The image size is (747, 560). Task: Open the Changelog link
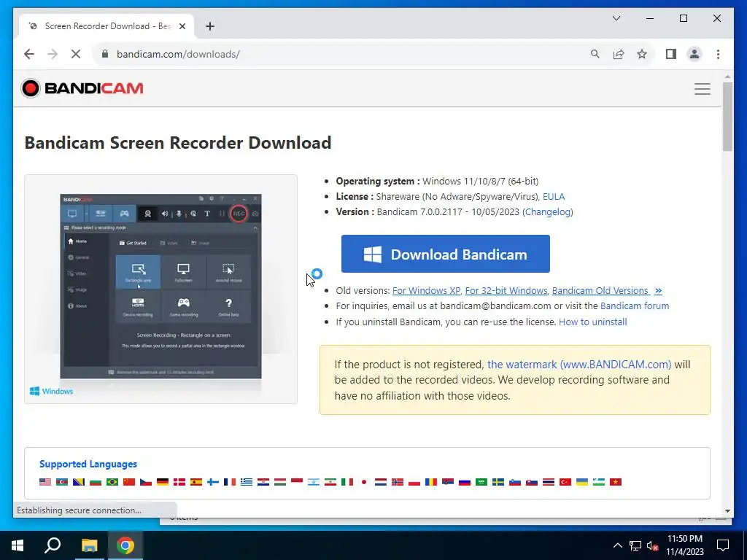[x=548, y=211]
